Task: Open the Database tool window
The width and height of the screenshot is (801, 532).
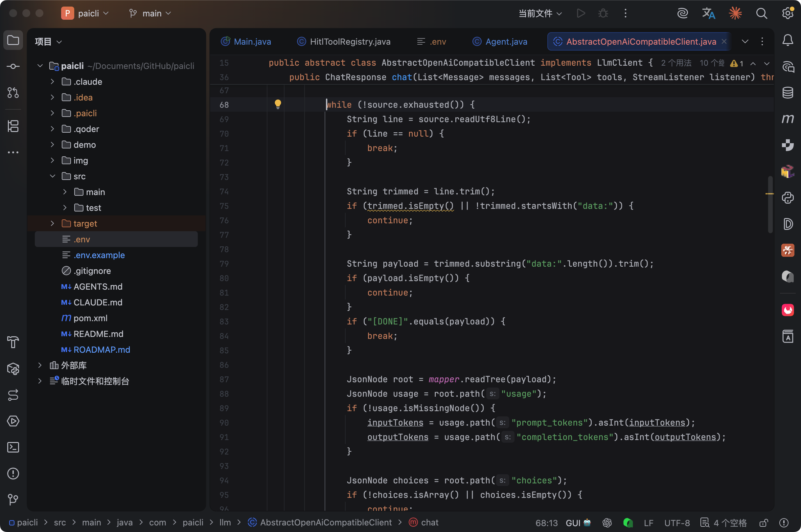Action: (788, 92)
